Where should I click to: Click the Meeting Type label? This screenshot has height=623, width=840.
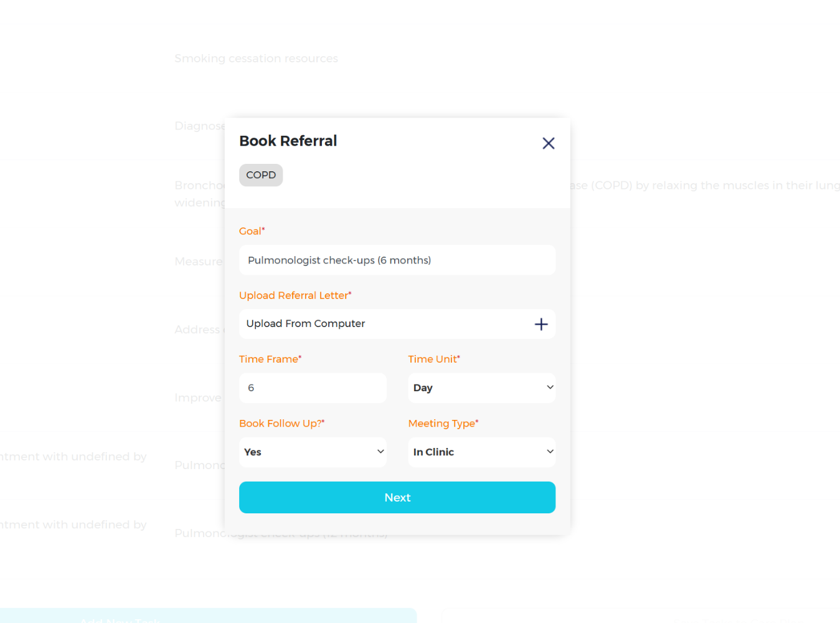coord(443,424)
